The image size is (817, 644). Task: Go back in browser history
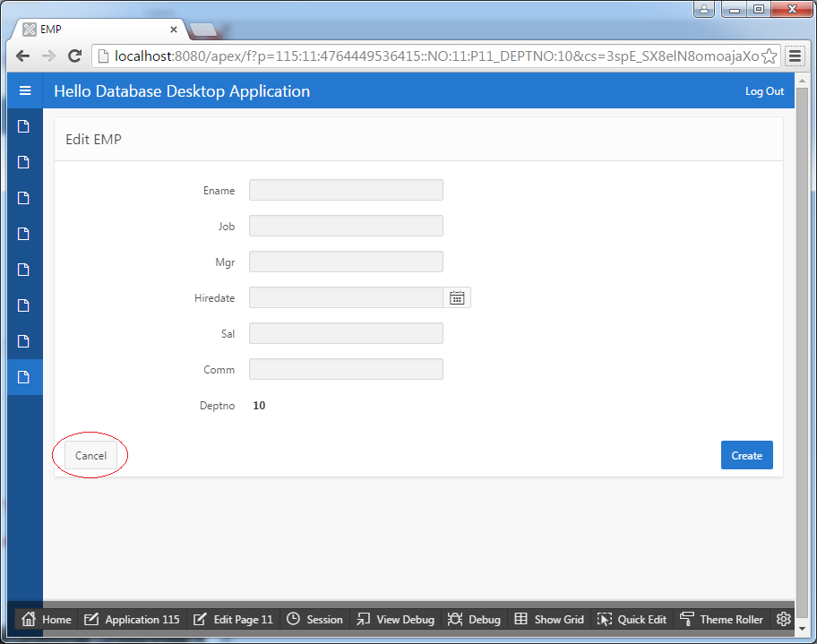click(23, 56)
